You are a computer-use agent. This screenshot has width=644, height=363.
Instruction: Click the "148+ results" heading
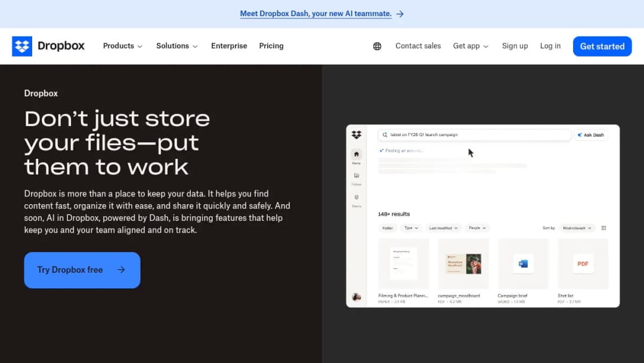(394, 214)
